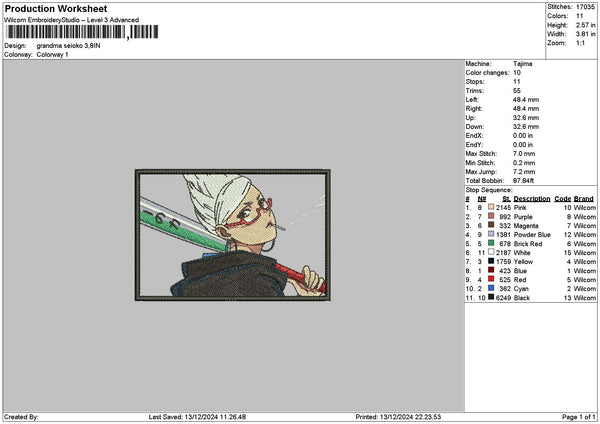600x424 pixels.
Task: Click the Brick Red description text
Action: tap(528, 244)
